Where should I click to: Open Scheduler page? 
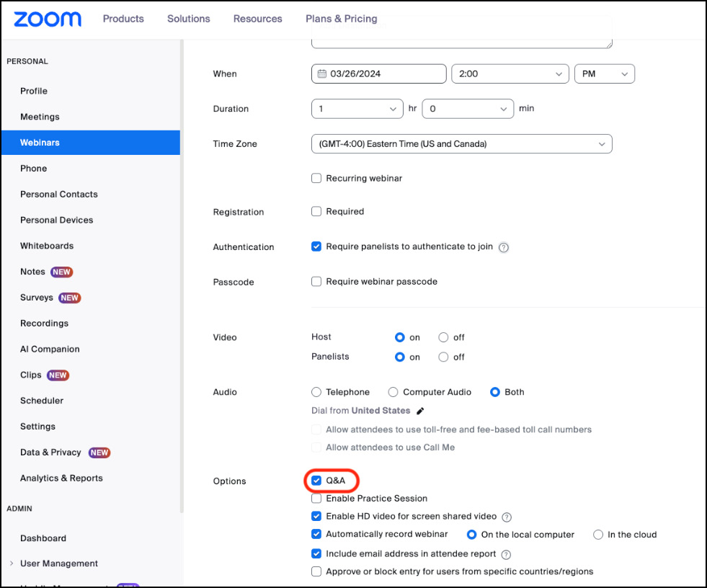point(42,401)
